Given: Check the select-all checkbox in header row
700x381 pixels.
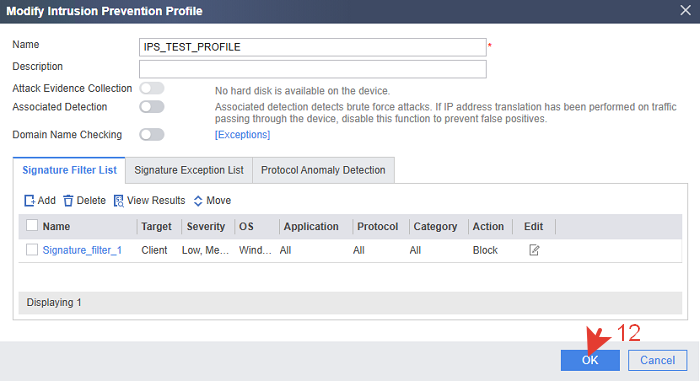Looking at the screenshot, I should pyautogui.click(x=32, y=225).
